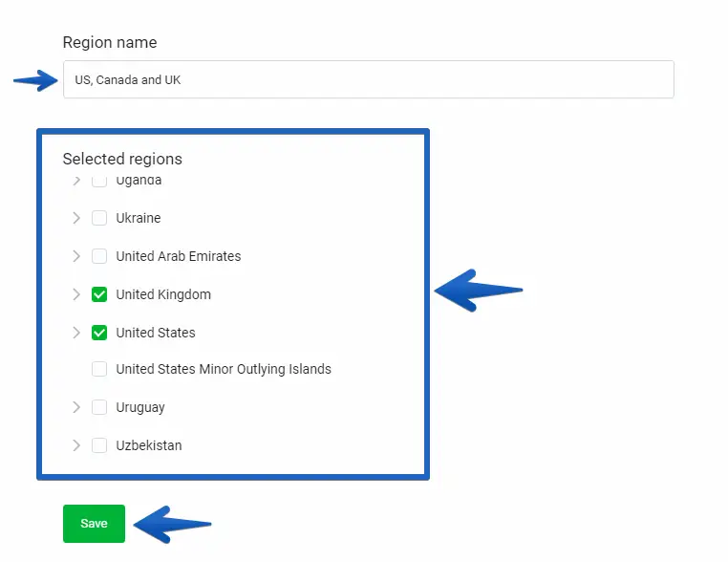
Task: Uncheck the United Kingdom checkbox
Action: tap(99, 294)
